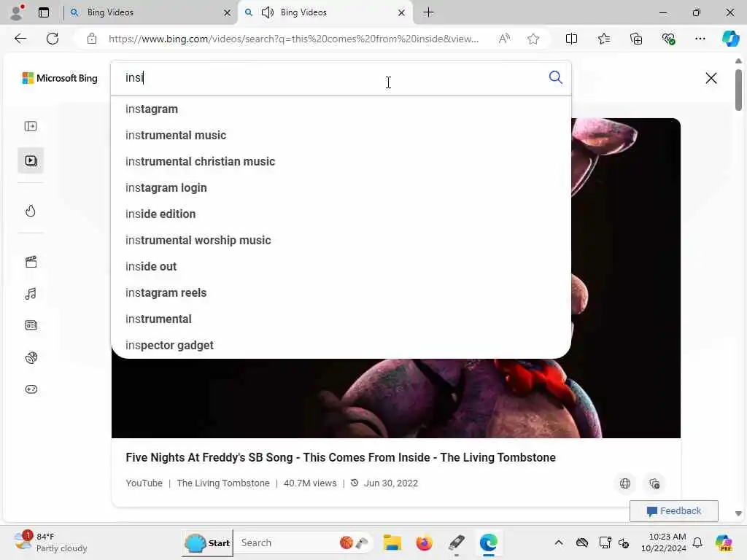The image size is (747, 560).
Task: Open the sports basketball sidebar icon
Action: pyautogui.click(x=31, y=357)
